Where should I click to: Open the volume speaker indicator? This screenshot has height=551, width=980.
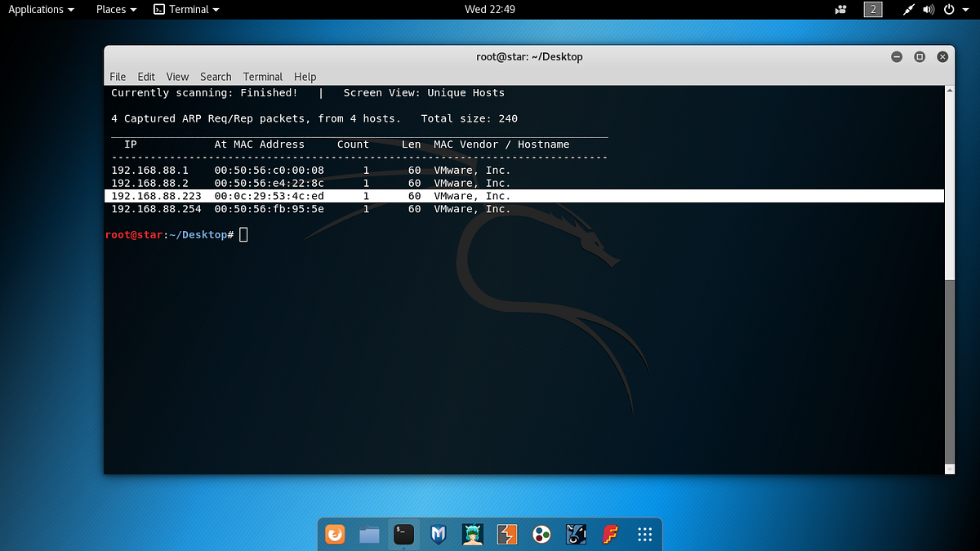pyautogui.click(x=929, y=10)
